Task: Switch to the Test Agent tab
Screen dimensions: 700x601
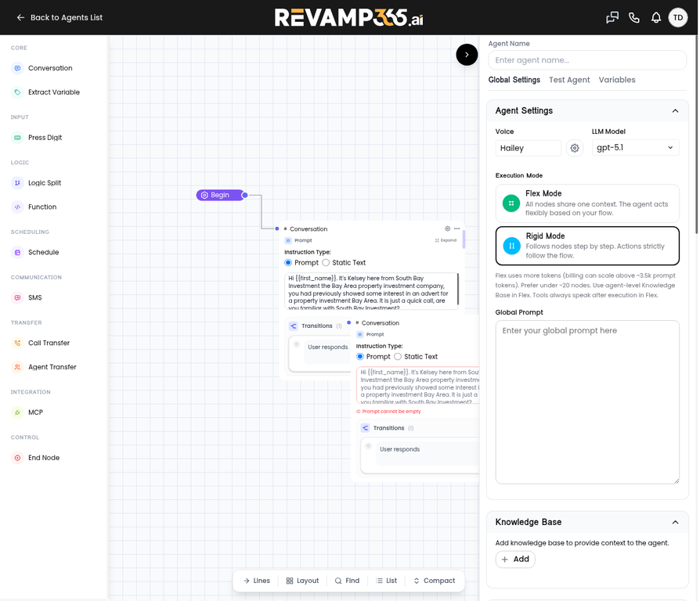Action: 569,80
